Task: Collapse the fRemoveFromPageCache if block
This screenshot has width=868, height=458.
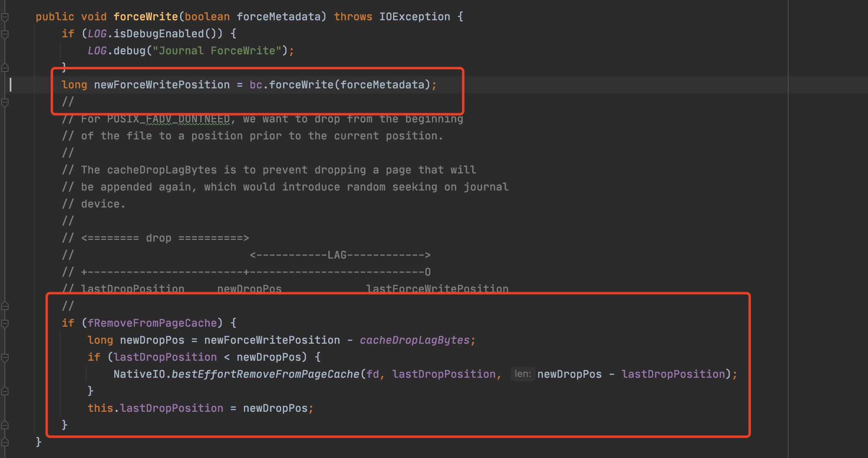Action: point(5,324)
